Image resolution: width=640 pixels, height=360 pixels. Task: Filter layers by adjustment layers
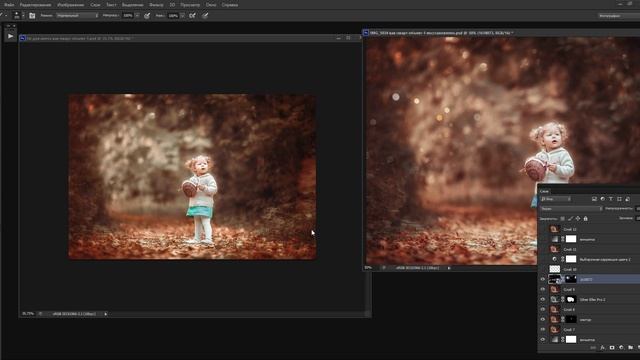[x=602, y=199]
